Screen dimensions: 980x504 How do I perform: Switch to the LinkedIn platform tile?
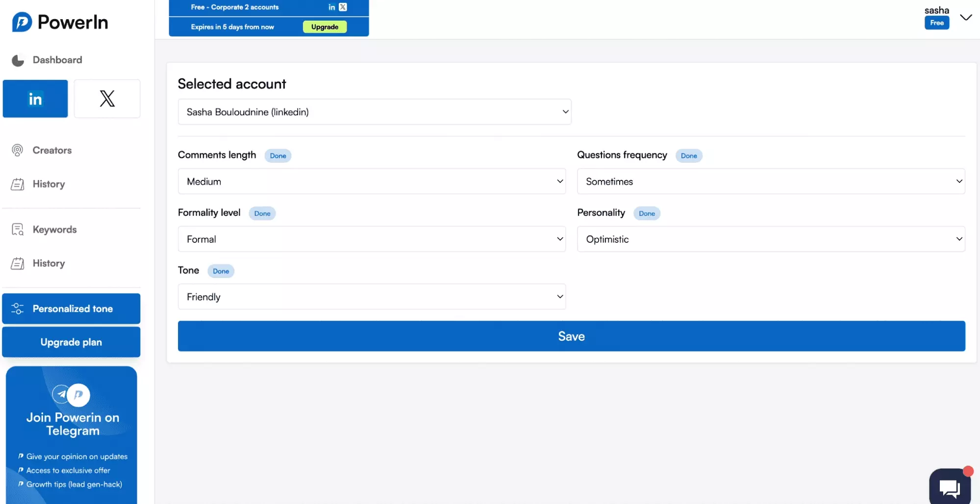35,99
